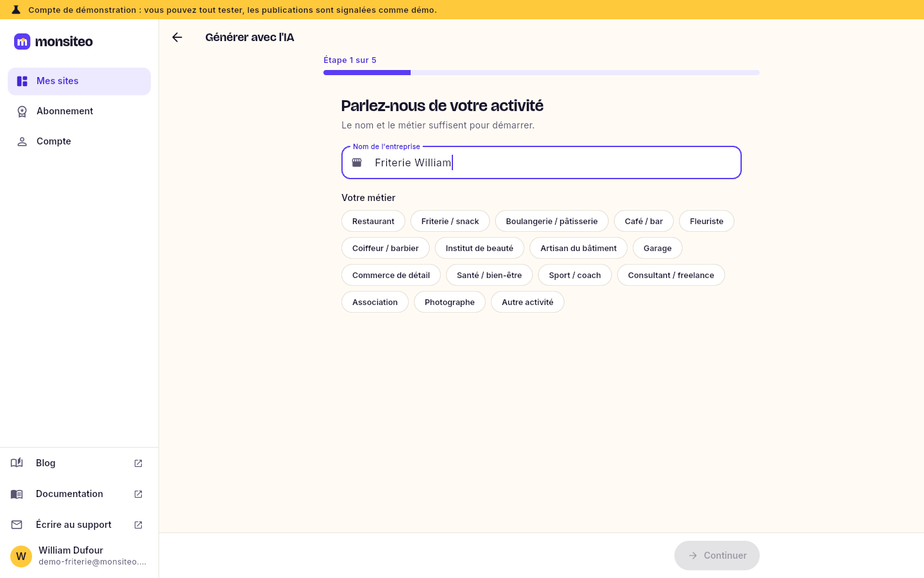The image size is (924, 578).
Task: Focus the Nom de l'entreprise field
Action: click(x=542, y=162)
